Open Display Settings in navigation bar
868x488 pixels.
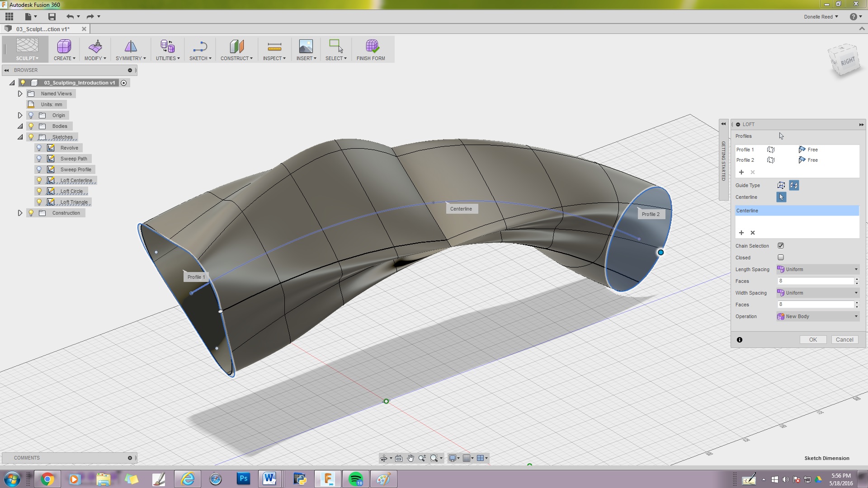click(x=452, y=458)
